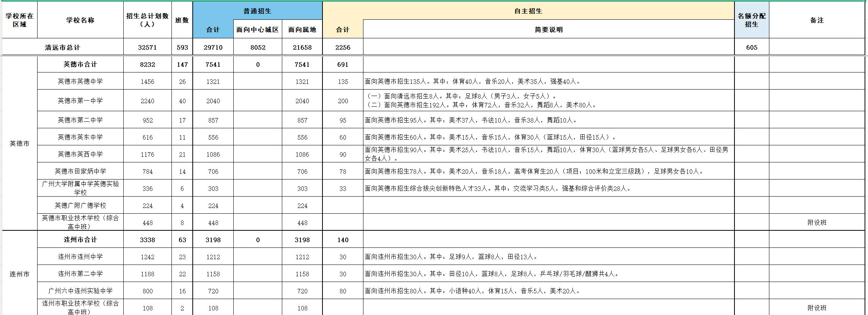Click the 学校名称 column header
Image resolution: width=868 pixels, height=315 pixels.
tap(80, 20)
